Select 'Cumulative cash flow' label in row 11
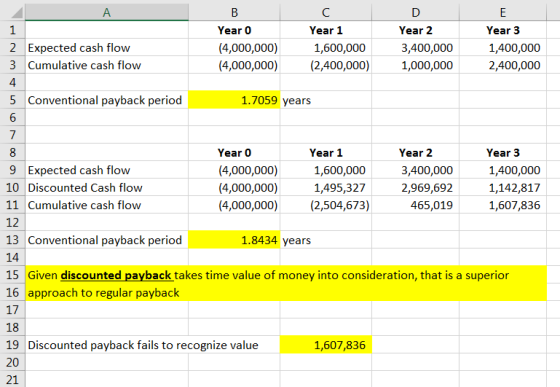 (x=84, y=205)
